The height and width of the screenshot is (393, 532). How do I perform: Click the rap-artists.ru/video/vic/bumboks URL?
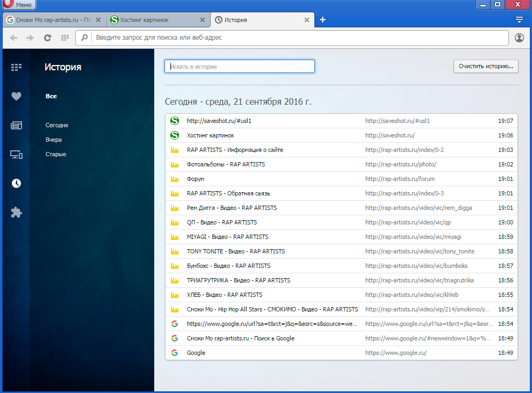click(x=416, y=266)
